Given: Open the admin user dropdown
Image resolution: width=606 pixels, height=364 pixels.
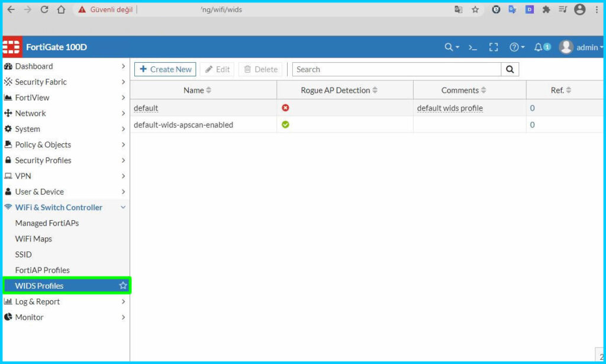Looking at the screenshot, I should [x=581, y=47].
